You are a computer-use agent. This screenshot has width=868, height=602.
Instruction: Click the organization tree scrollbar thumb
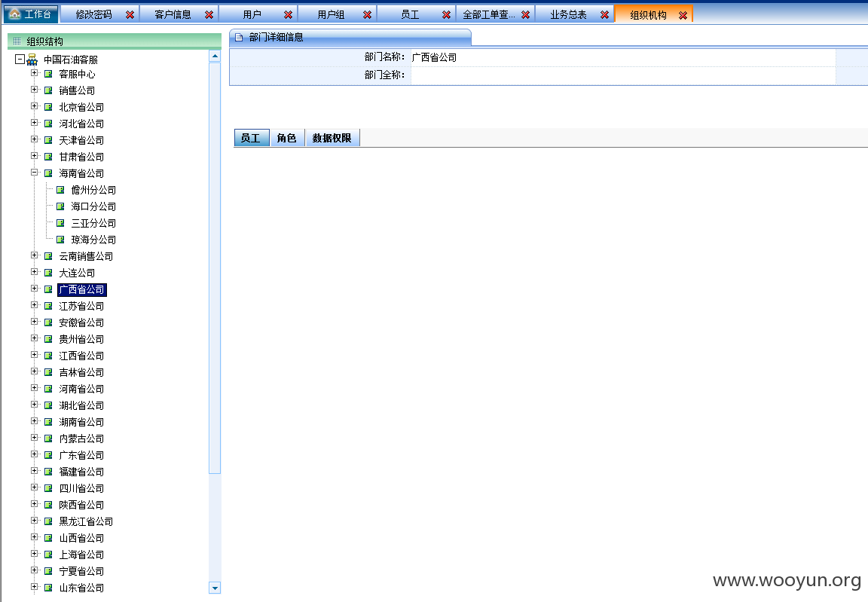[215, 268]
